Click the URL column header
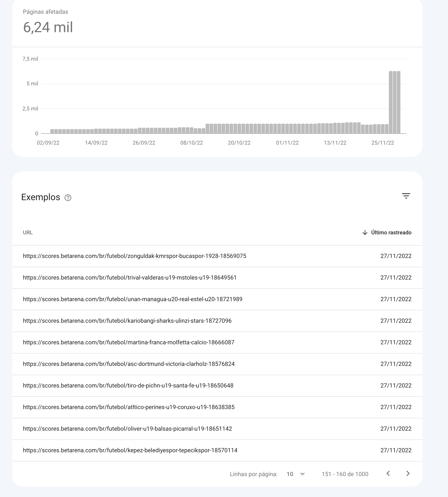 click(x=28, y=232)
